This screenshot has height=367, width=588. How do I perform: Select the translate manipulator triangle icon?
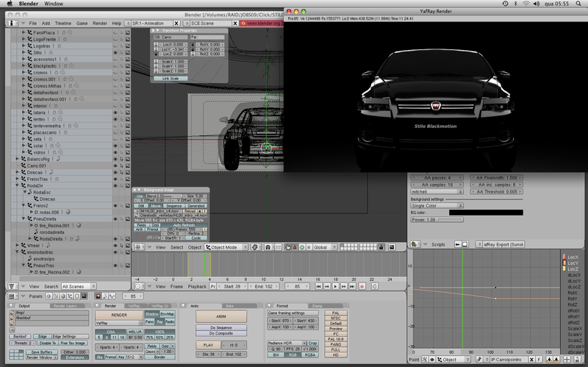[295, 247]
